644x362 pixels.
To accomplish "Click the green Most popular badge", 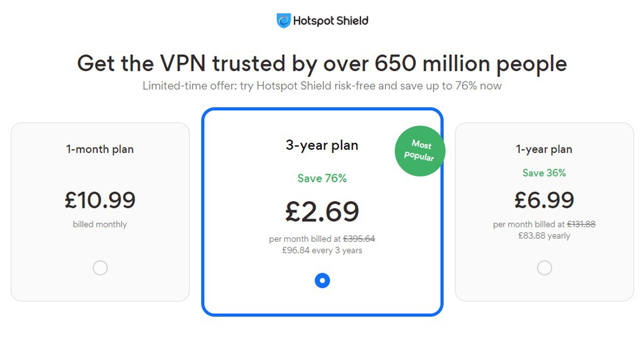I will point(419,150).
